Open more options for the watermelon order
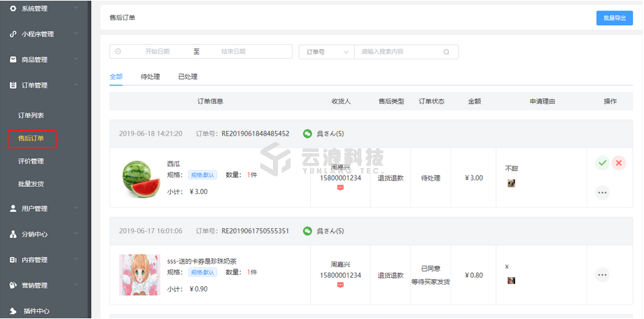644x319 pixels. point(602,192)
